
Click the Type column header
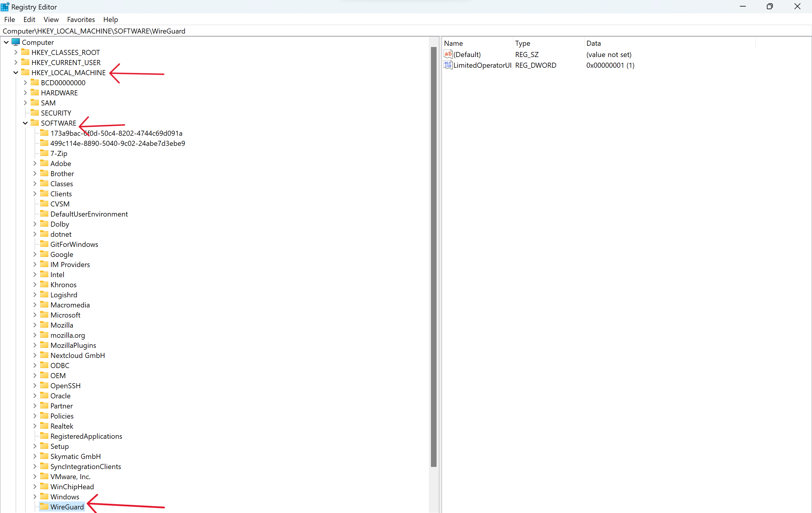click(549, 43)
